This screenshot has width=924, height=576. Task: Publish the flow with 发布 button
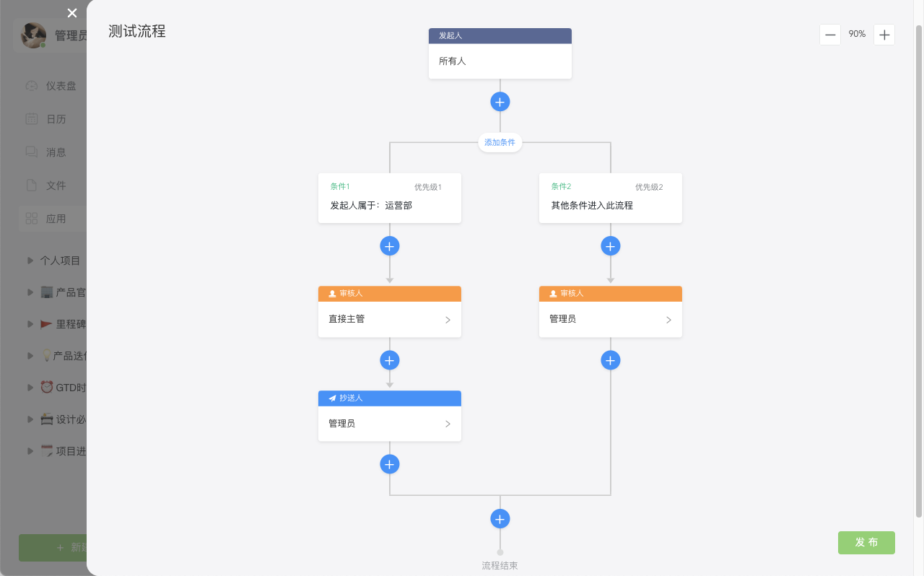(x=866, y=543)
